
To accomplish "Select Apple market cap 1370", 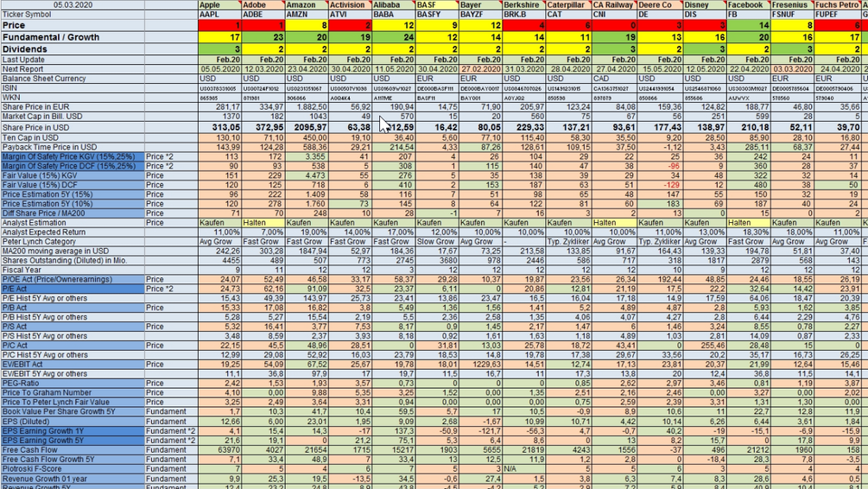I will click(219, 117).
